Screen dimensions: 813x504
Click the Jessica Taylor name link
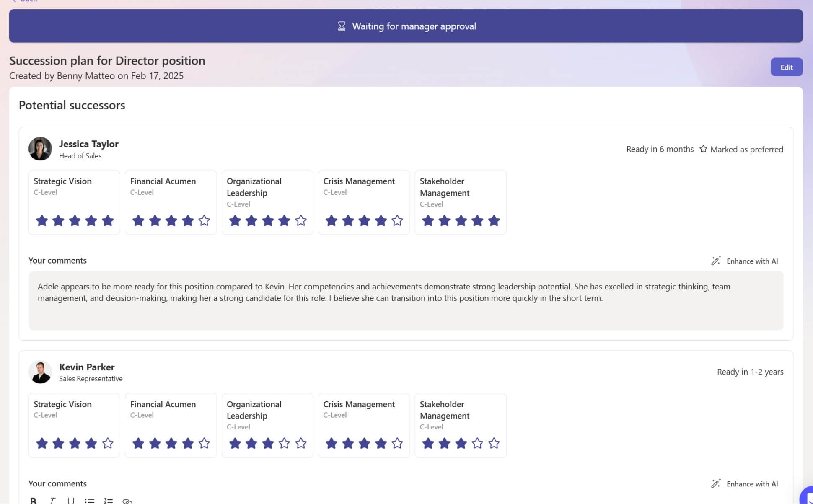[89, 144]
